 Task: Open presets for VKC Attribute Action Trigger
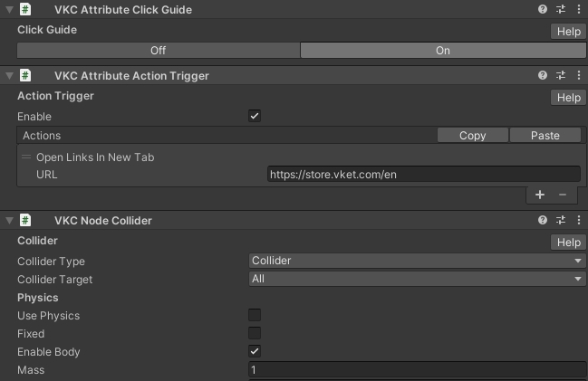tap(560, 76)
